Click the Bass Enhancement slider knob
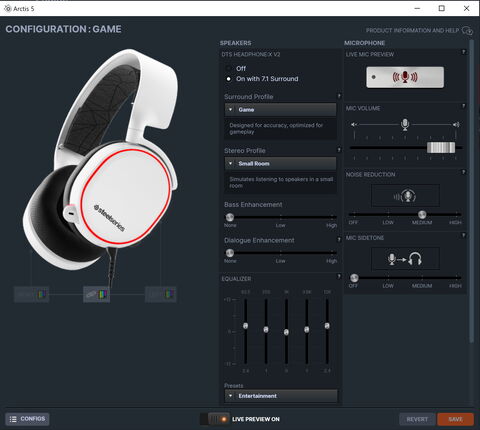 pos(230,217)
